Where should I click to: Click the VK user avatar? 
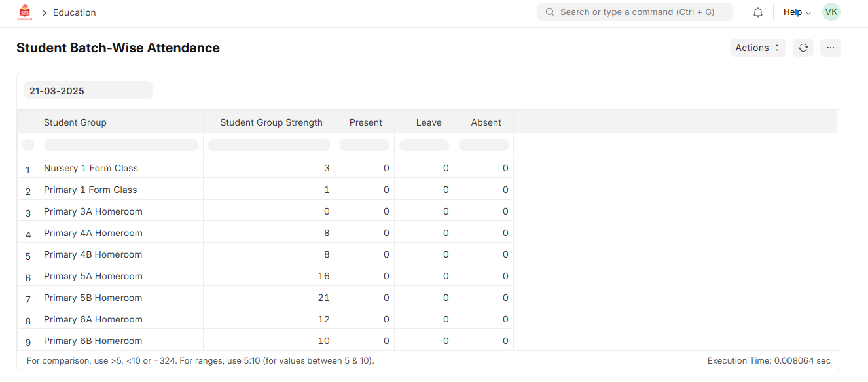[831, 12]
